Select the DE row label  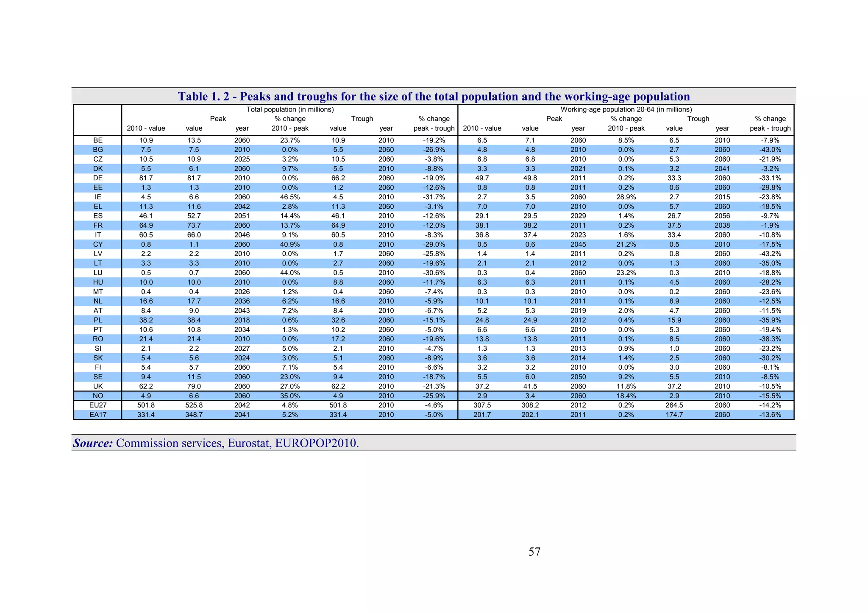[x=98, y=178]
